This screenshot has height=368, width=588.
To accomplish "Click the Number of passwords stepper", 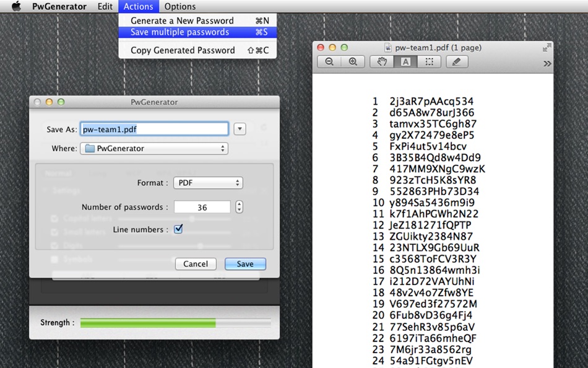I will [240, 207].
